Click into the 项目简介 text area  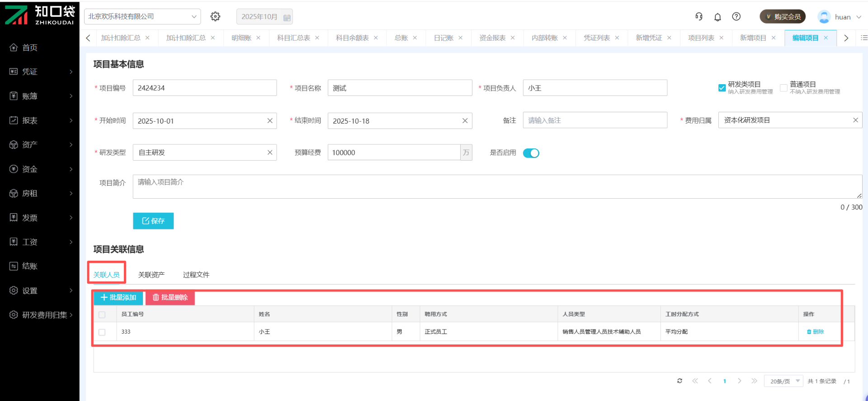pyautogui.click(x=496, y=186)
